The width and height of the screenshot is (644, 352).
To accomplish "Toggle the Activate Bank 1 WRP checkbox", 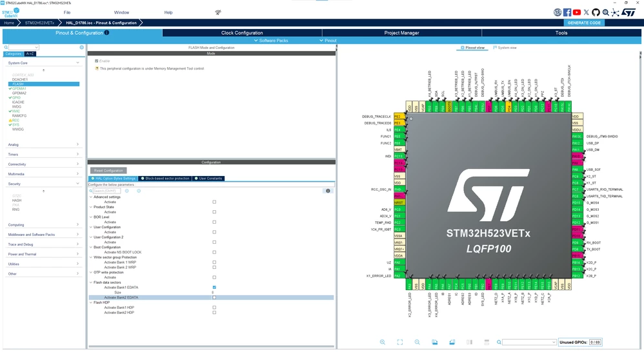I will click(x=214, y=262).
